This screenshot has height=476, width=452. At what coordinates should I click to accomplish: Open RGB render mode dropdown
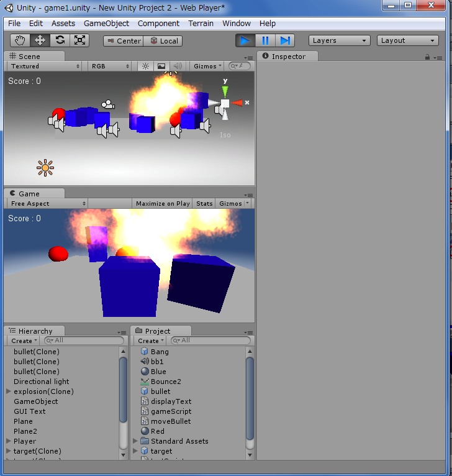(110, 66)
